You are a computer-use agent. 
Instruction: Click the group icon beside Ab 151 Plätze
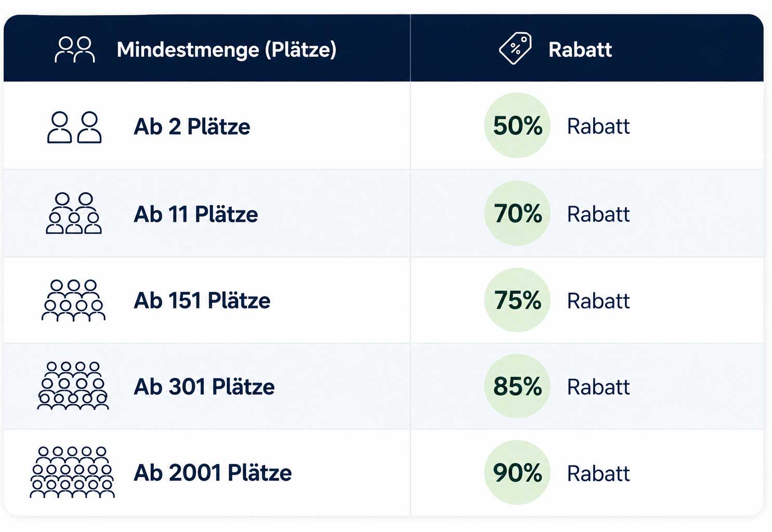tap(73, 300)
